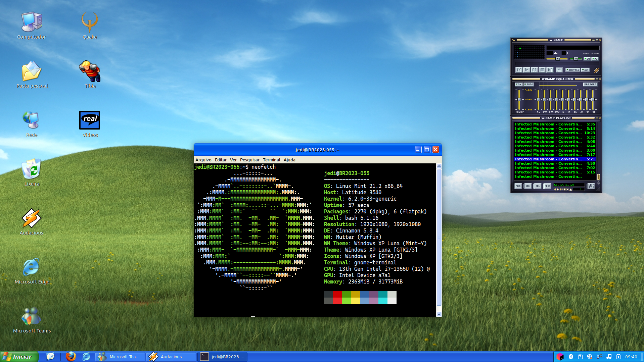Viewport: 644px width, 362px height.
Task: Click the Winamp playlist scrollbar handle
Action: point(598,177)
